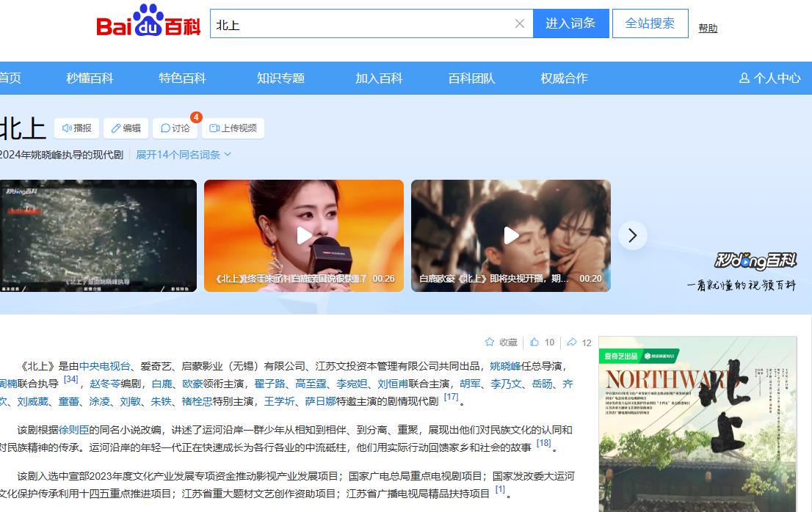Viewport: 812px width, 512px height.
Task: Open the 周楠 link
Action: point(9,384)
